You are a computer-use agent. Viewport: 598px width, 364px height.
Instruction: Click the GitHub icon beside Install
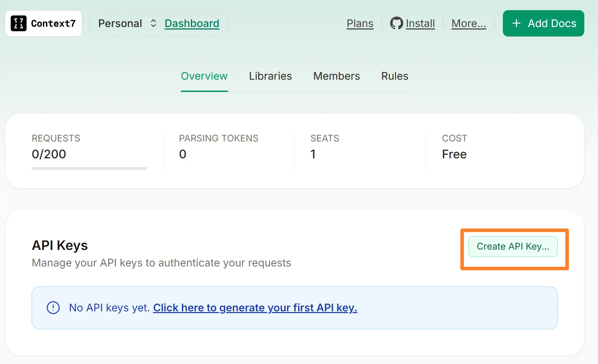point(396,24)
